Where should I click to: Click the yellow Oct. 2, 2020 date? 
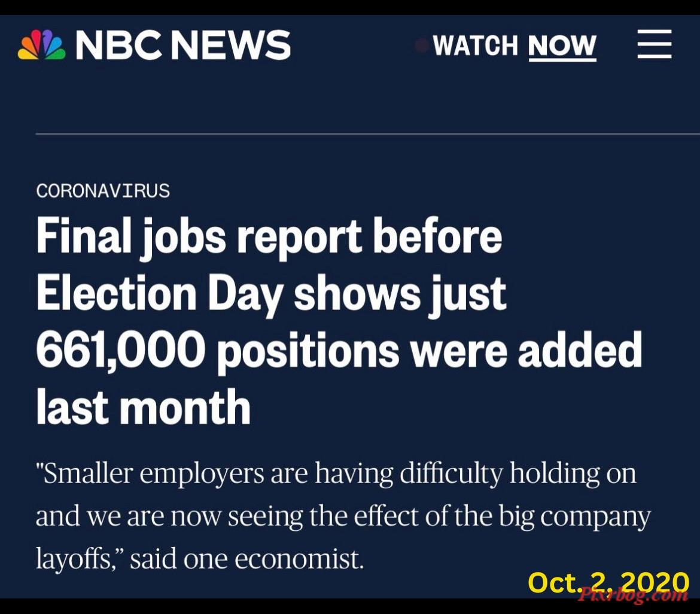tap(609, 583)
